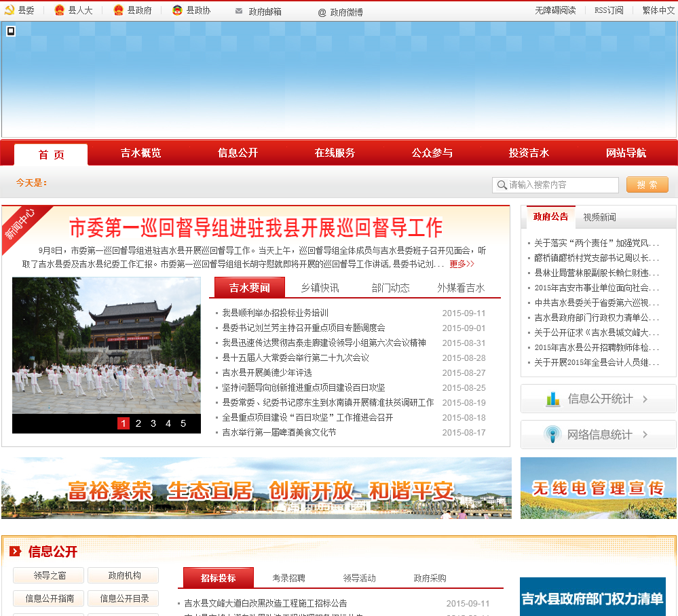
Task: Click the tai chi temple carousel photo
Action: (x=107, y=345)
